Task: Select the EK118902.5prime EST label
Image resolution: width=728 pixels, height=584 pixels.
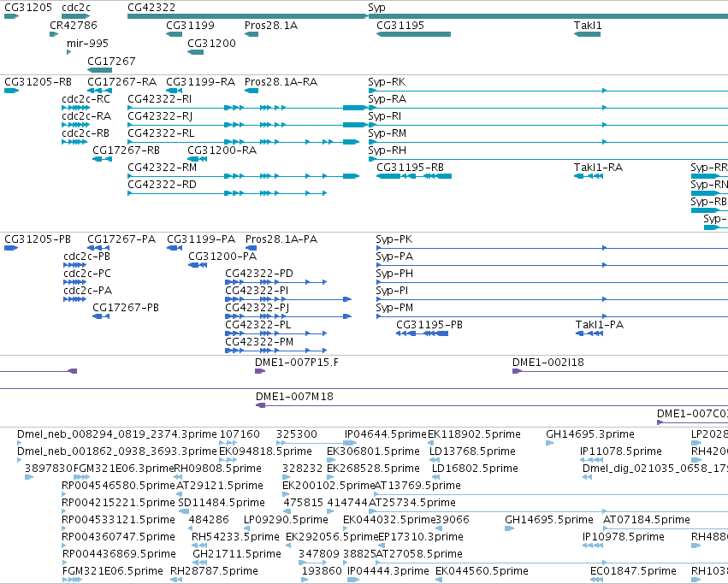Action: coord(474,434)
